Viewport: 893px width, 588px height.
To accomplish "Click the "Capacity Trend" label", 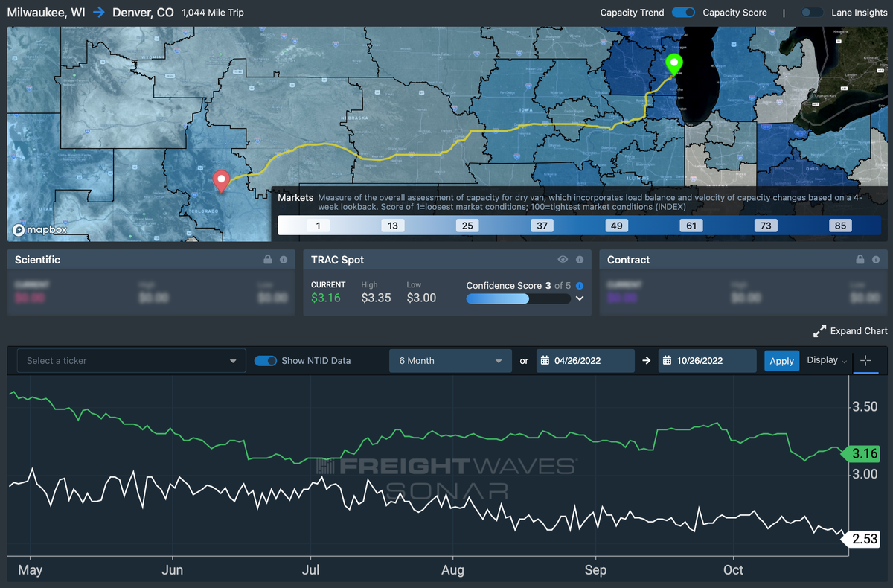I will pos(632,13).
